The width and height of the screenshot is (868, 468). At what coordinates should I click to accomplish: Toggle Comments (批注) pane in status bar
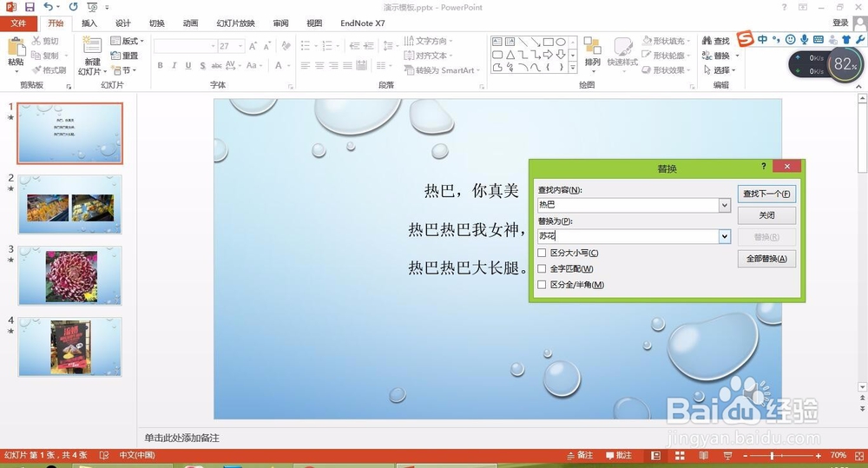[x=619, y=455]
